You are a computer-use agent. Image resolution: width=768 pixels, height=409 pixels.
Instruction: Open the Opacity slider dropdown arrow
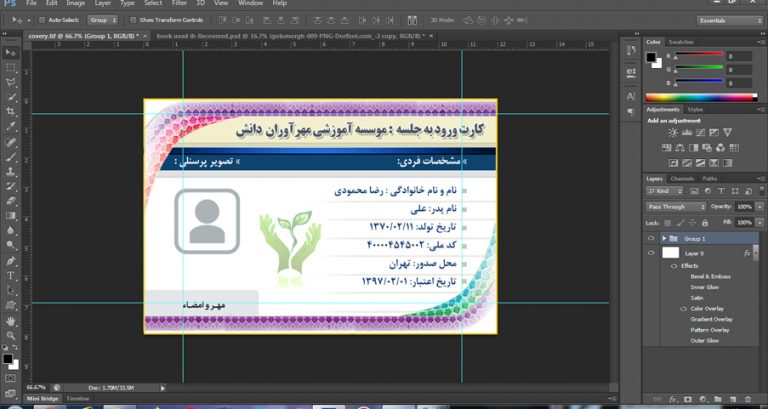tap(760, 207)
